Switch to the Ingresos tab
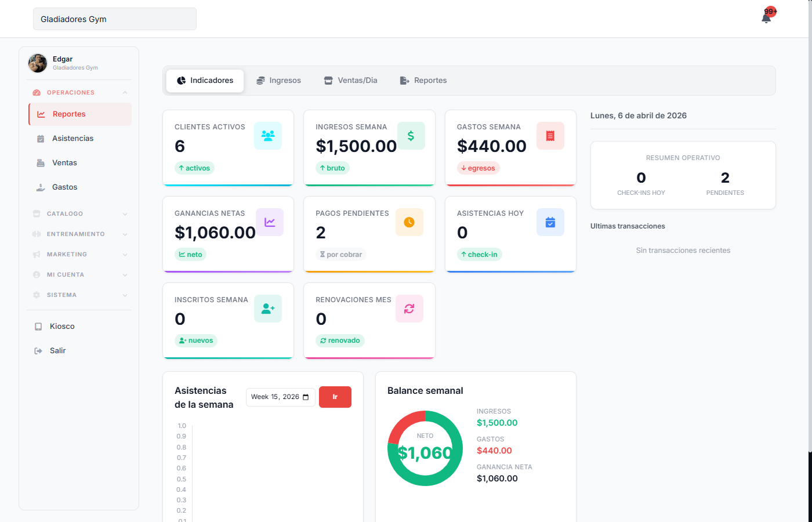Screen dimensions: 812x522 coord(278,80)
